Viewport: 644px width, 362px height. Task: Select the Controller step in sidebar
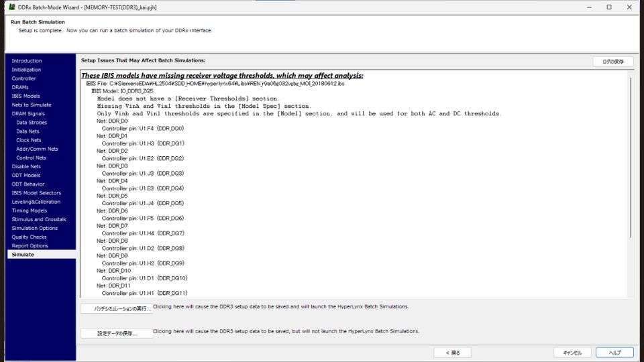(x=23, y=78)
